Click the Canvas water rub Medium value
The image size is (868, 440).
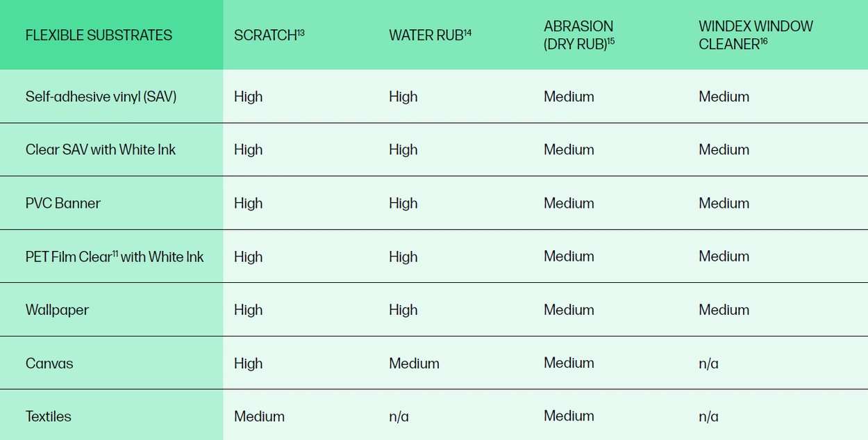(x=414, y=363)
